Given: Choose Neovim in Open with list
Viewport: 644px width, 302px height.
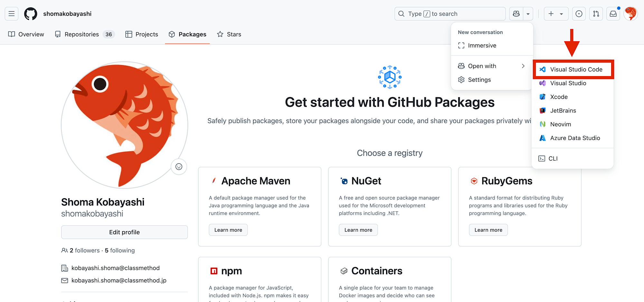Looking at the screenshot, I should point(573,124).
